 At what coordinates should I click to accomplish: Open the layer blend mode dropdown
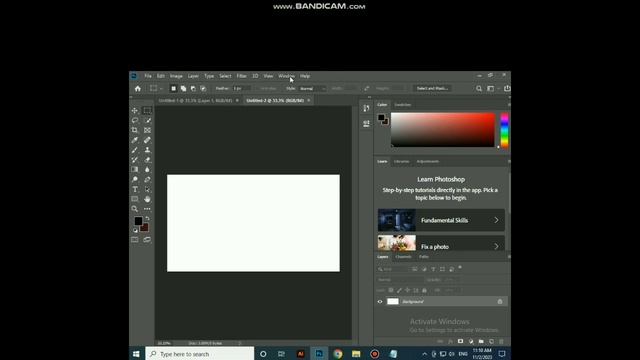coord(400,280)
